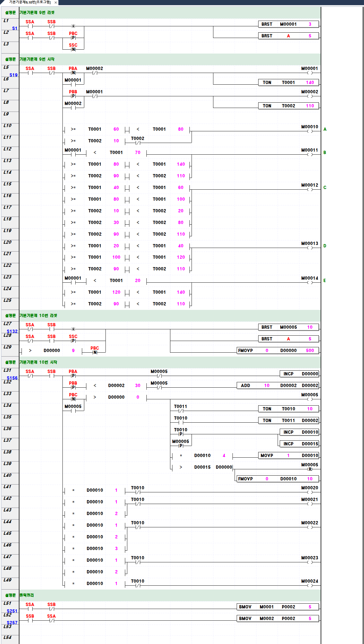Click the S19 step number link
Viewport: 364px width, 644px height.
(x=13, y=75)
